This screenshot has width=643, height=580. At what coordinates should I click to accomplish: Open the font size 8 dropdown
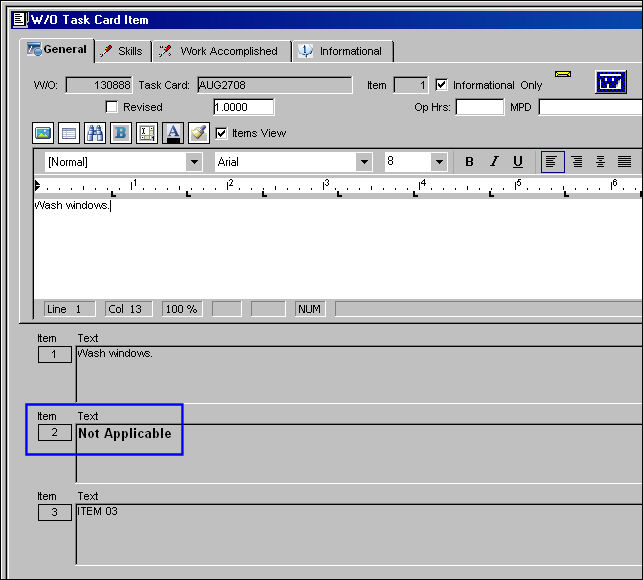pos(439,162)
